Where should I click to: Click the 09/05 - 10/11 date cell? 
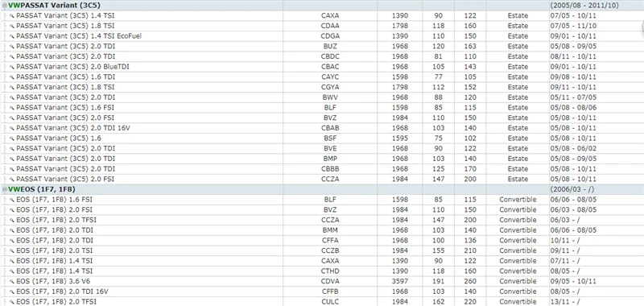[573, 281]
